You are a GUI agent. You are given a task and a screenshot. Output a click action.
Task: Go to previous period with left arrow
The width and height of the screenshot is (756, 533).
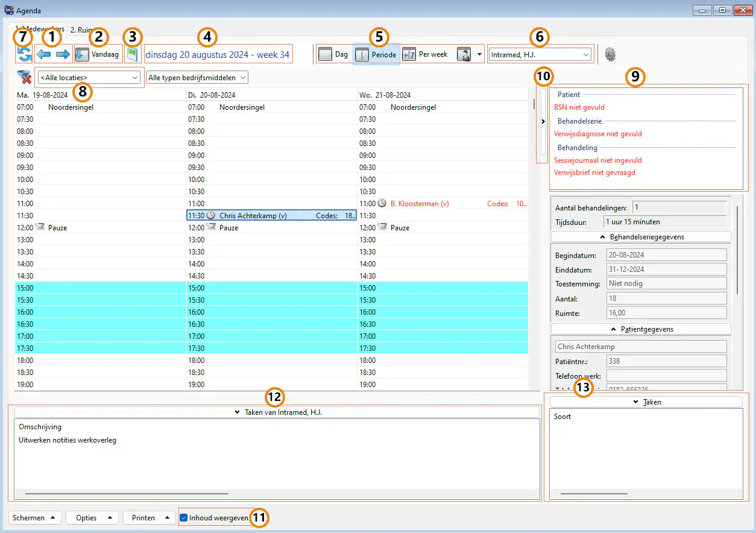click(43, 55)
